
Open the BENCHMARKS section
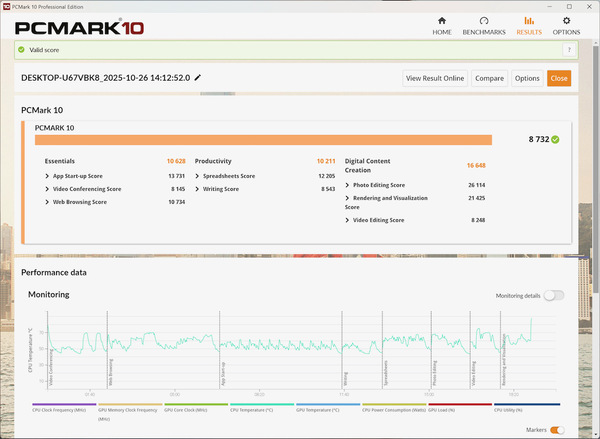click(x=484, y=26)
